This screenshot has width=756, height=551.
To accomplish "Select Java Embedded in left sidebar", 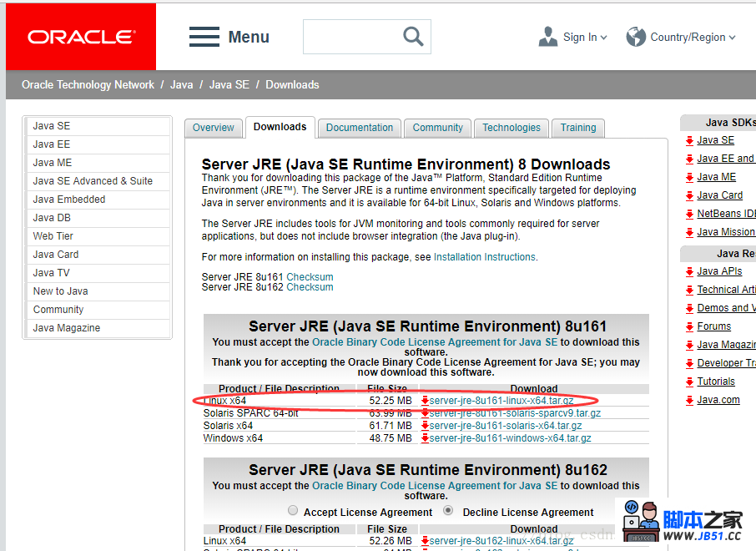I will point(98,200).
